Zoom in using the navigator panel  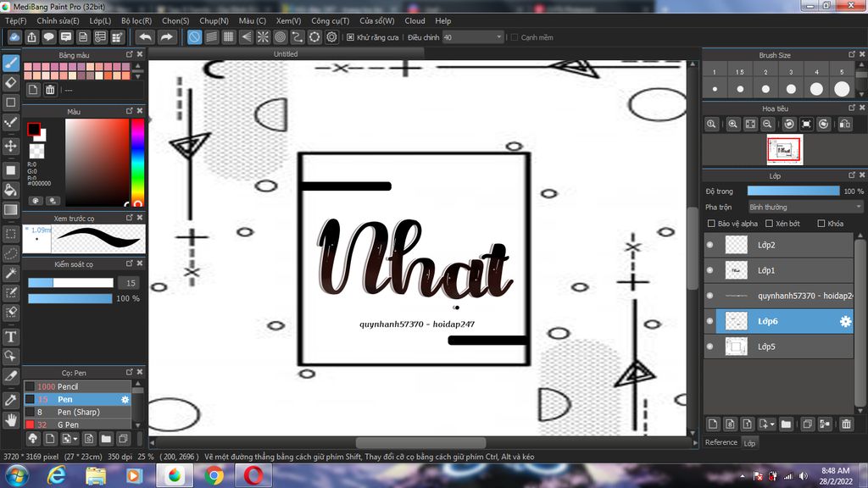[x=733, y=124]
